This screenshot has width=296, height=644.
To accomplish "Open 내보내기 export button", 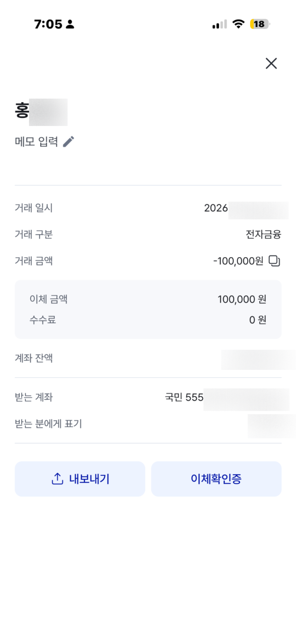I will [x=80, y=479].
